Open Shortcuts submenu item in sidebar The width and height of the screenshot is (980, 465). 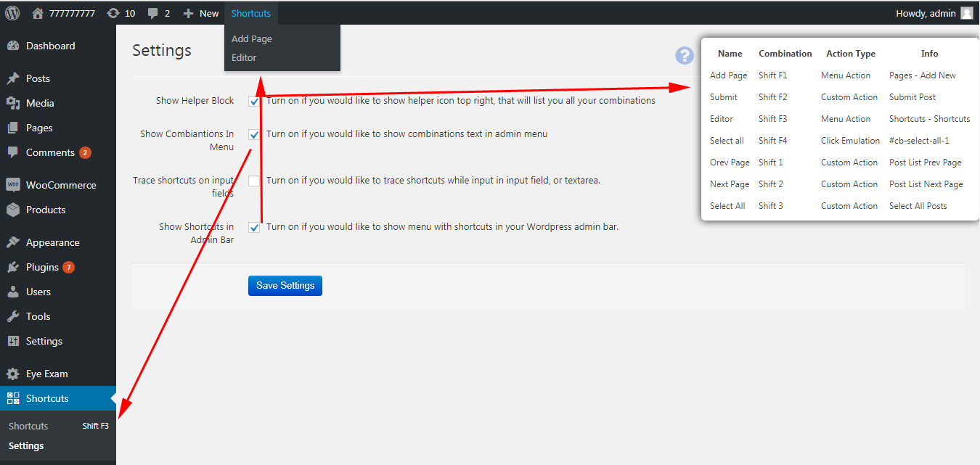(28, 426)
